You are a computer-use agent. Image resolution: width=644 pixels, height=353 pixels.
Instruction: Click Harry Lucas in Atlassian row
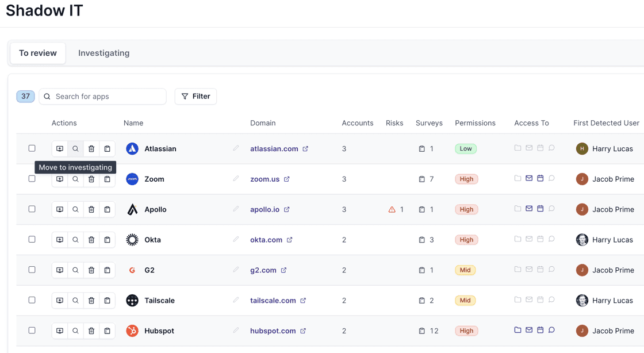612,148
